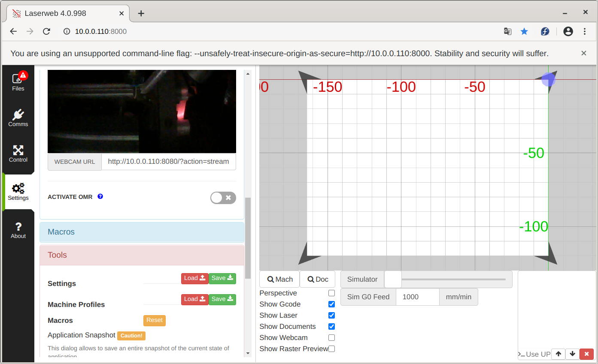Click the webcam URL input field
The width and height of the screenshot is (598, 364).
pyautogui.click(x=169, y=162)
